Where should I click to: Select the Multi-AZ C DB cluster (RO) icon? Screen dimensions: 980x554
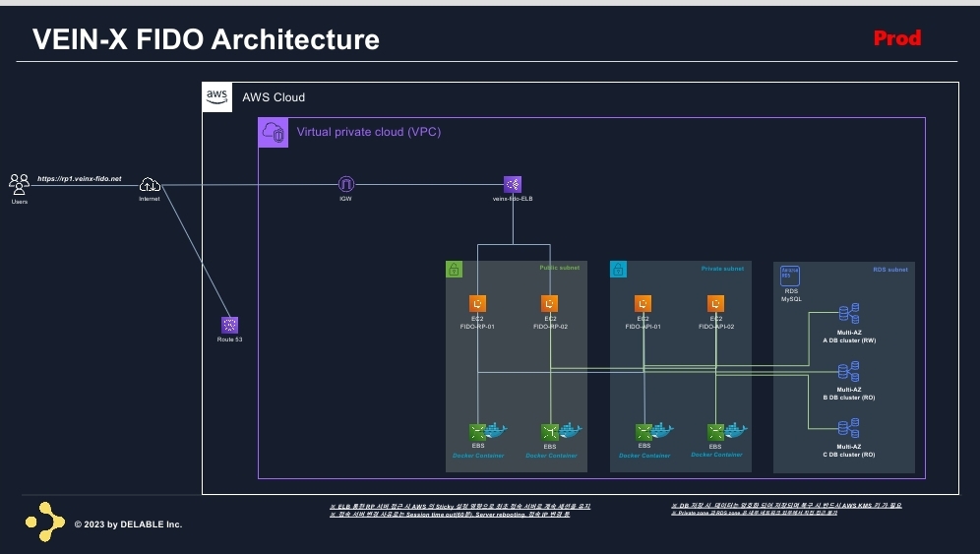(x=849, y=428)
